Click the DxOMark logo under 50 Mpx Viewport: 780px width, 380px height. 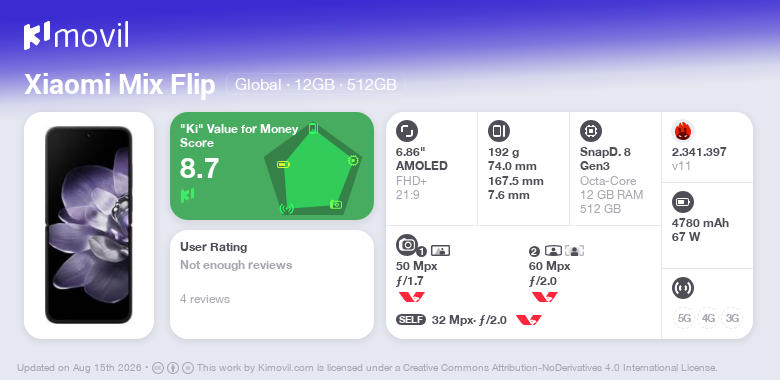(x=411, y=297)
